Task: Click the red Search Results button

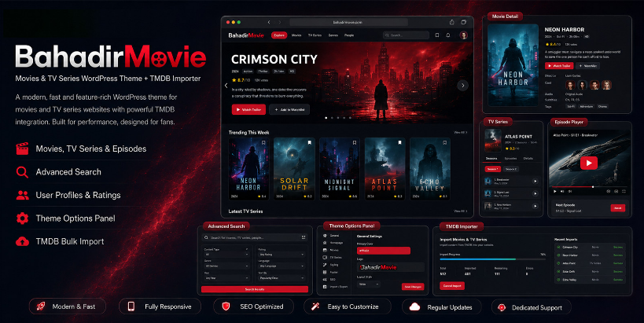Action: 255,289
